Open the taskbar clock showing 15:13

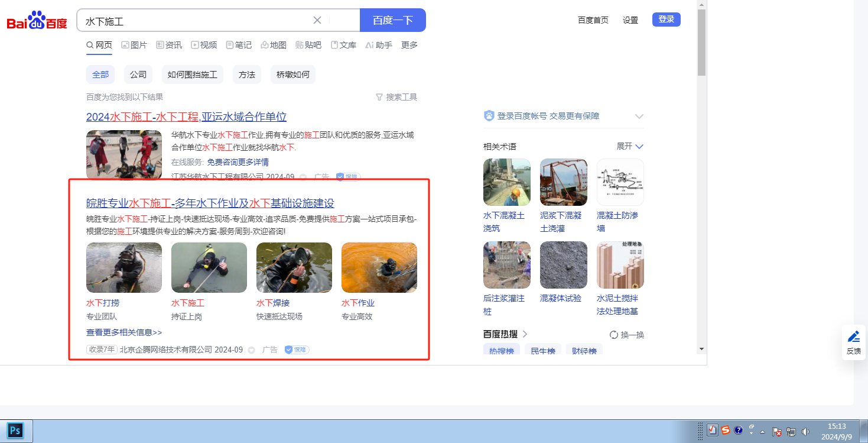tap(837, 431)
